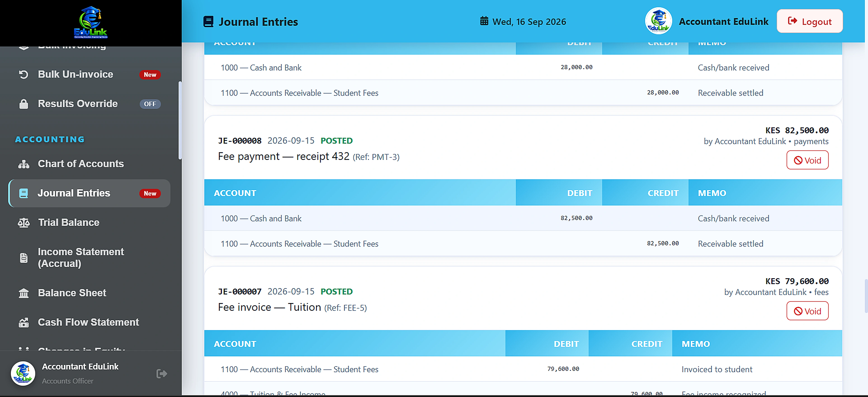868x397 pixels.
Task: Click the calendar icon beside the date
Action: click(x=484, y=21)
